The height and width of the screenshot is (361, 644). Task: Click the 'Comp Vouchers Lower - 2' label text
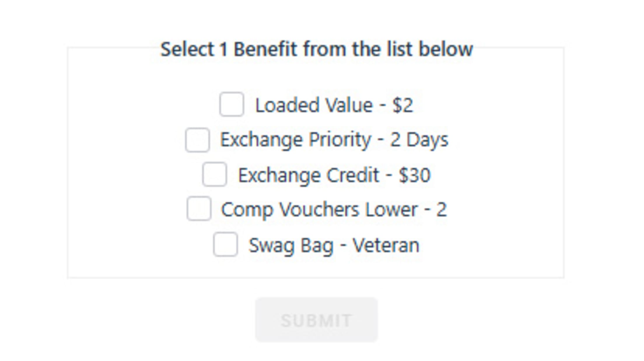334,210
